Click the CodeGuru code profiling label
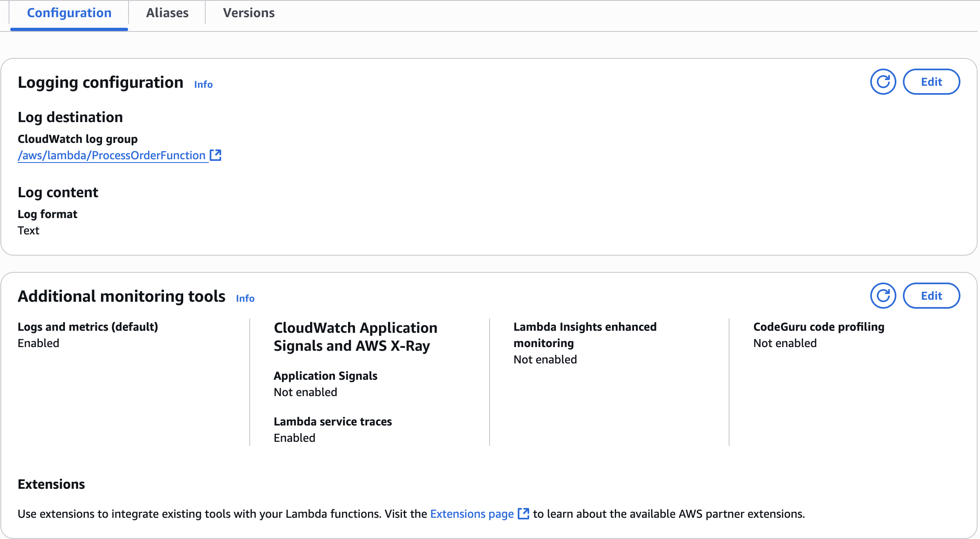The width and height of the screenshot is (980, 539). pos(818,327)
